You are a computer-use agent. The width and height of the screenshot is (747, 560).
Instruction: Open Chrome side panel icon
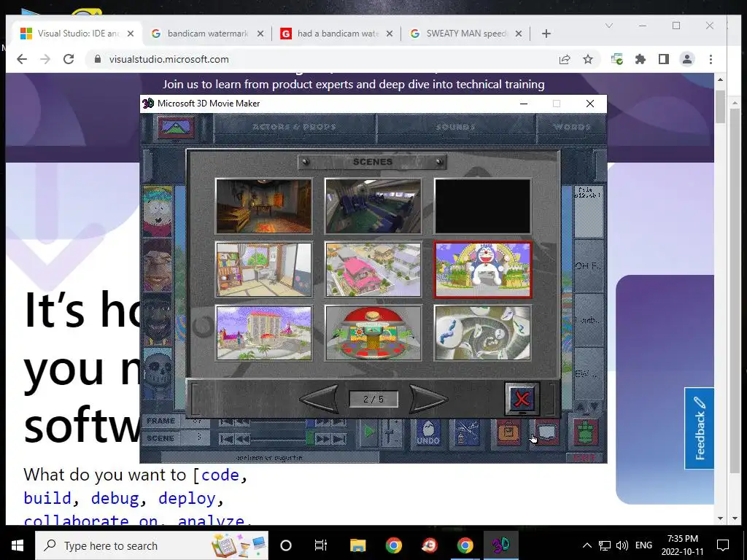(x=664, y=59)
